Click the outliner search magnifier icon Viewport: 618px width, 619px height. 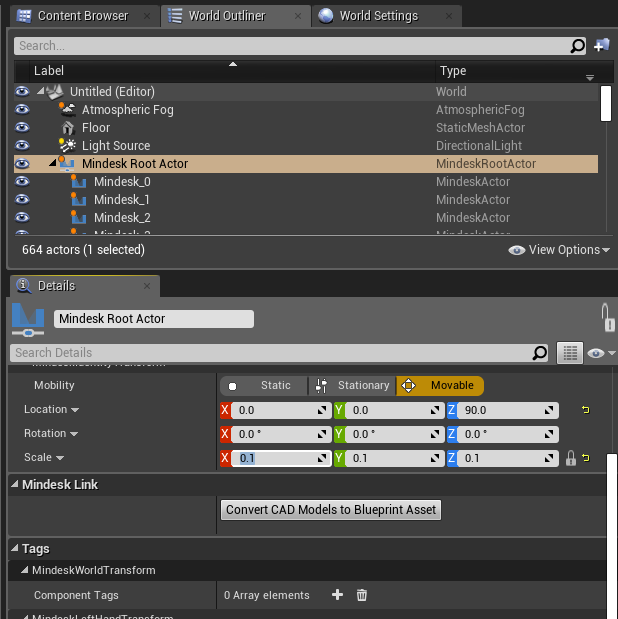point(578,46)
